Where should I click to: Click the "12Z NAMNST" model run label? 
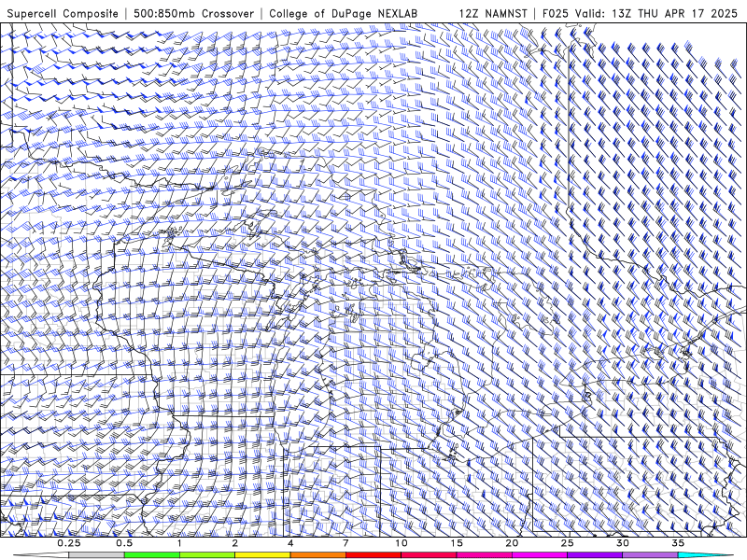493,13
